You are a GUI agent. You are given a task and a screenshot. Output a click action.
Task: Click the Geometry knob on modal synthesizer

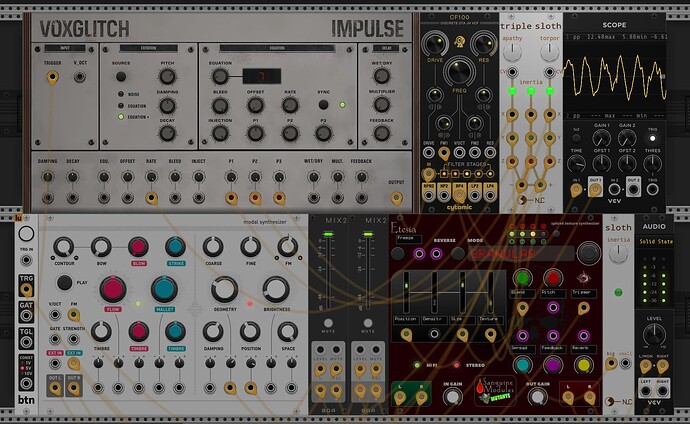click(224, 290)
